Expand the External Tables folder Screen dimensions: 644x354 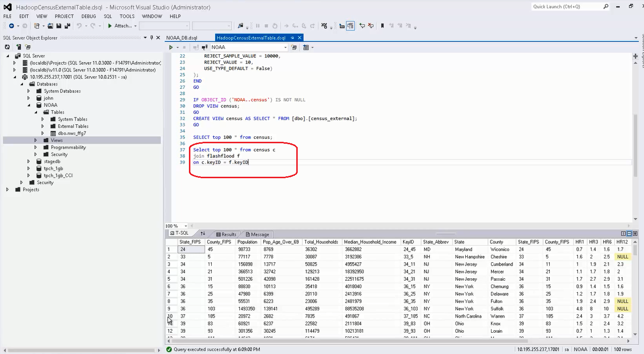[42, 126]
